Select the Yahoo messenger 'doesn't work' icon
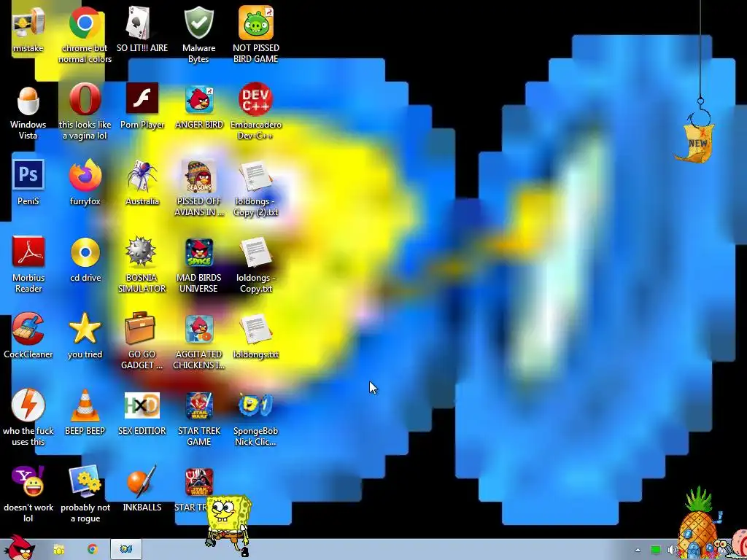The width and height of the screenshot is (747, 560). 28,481
